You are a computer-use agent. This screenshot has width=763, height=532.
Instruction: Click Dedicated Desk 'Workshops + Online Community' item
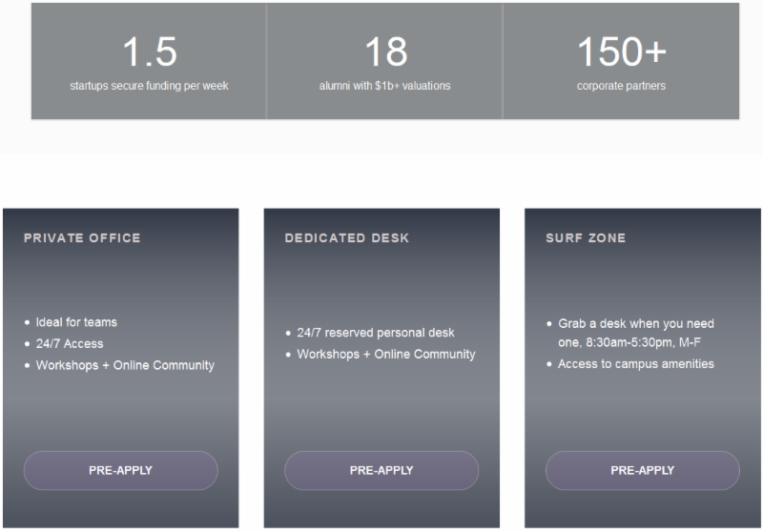385,354
